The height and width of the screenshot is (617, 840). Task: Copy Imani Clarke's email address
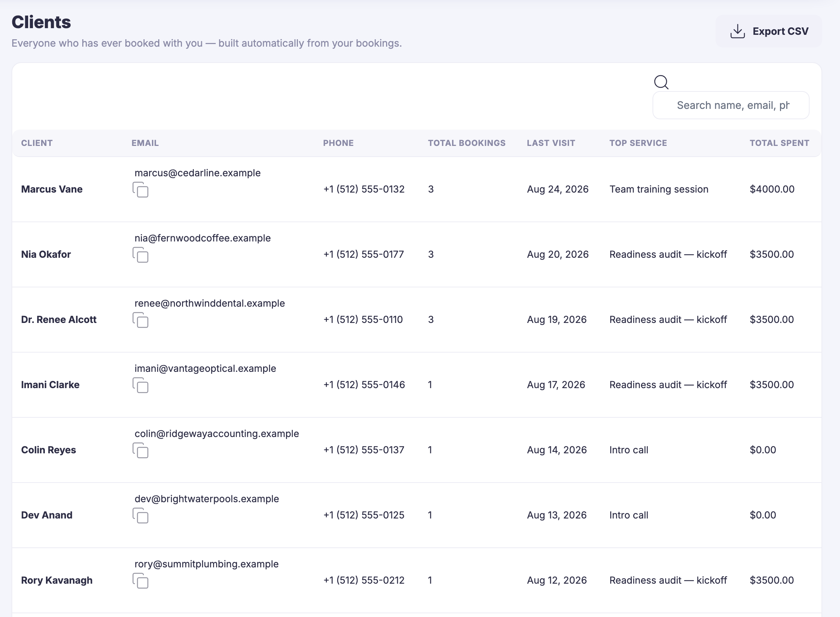pyautogui.click(x=140, y=386)
